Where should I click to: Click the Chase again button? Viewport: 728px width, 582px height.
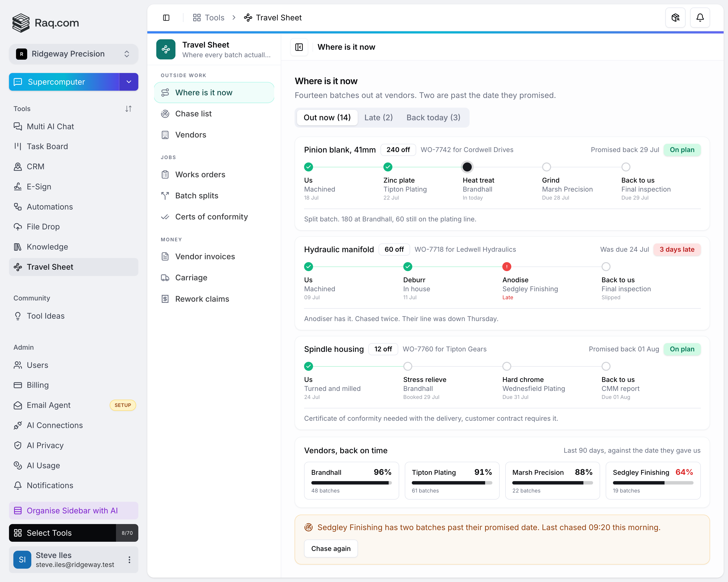pyautogui.click(x=331, y=549)
